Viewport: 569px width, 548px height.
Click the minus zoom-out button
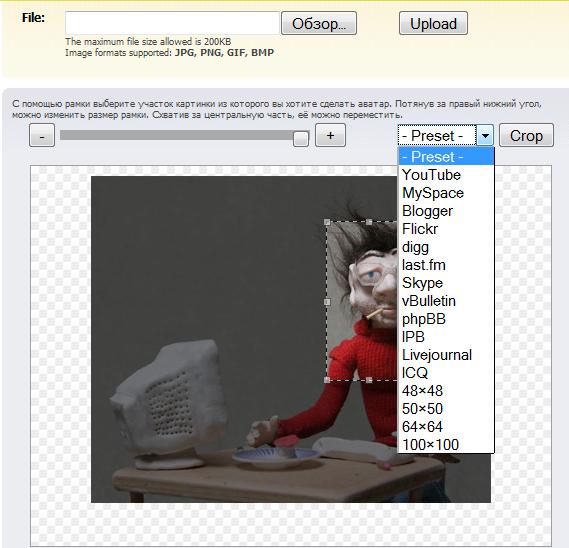(42, 135)
